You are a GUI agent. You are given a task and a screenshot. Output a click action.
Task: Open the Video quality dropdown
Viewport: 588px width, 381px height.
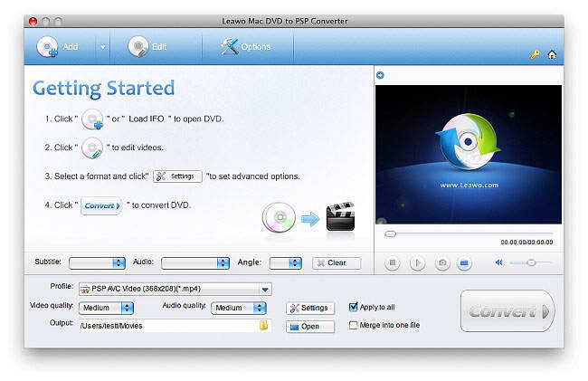(106, 308)
